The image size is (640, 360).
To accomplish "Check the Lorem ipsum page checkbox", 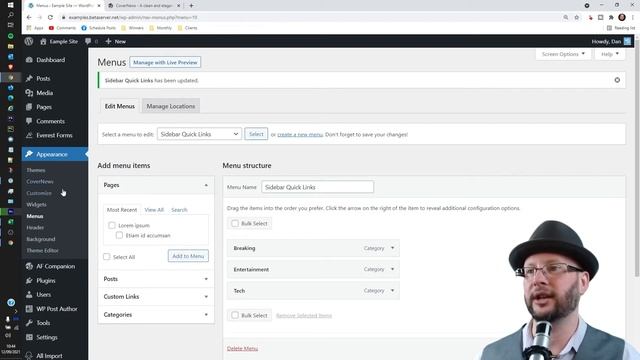I will pyautogui.click(x=112, y=225).
